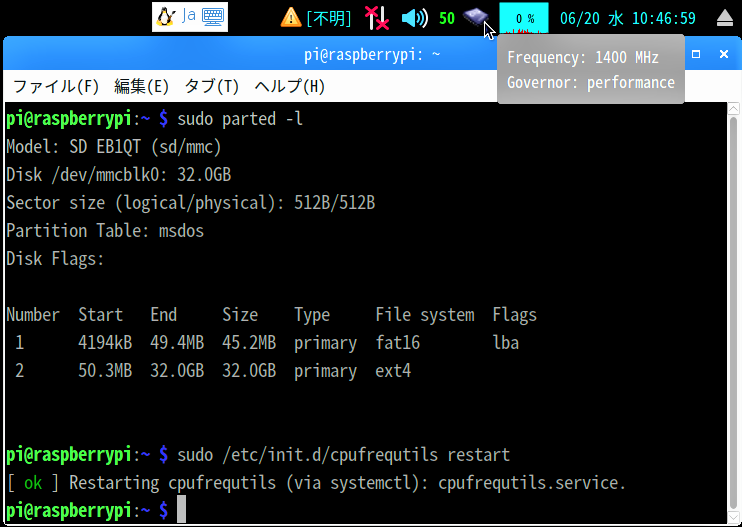Click the '50.3MB' start value
This screenshot has height=527, width=742.
tap(105, 370)
